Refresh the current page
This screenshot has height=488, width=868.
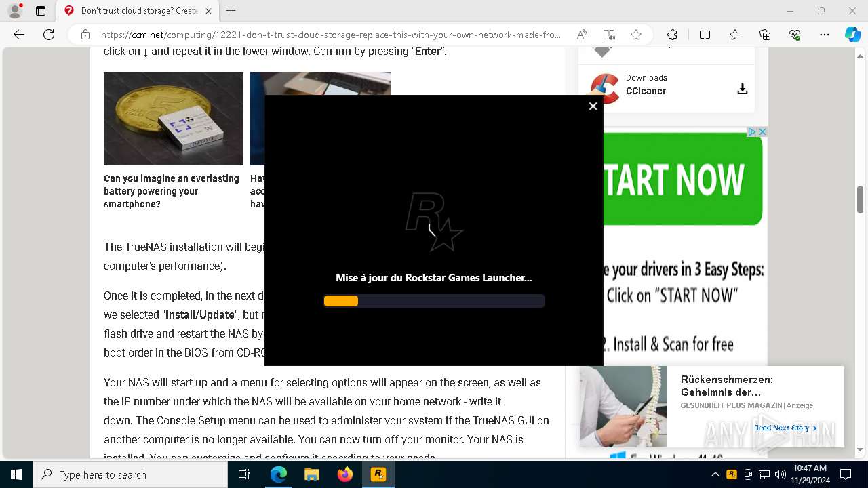click(x=49, y=35)
